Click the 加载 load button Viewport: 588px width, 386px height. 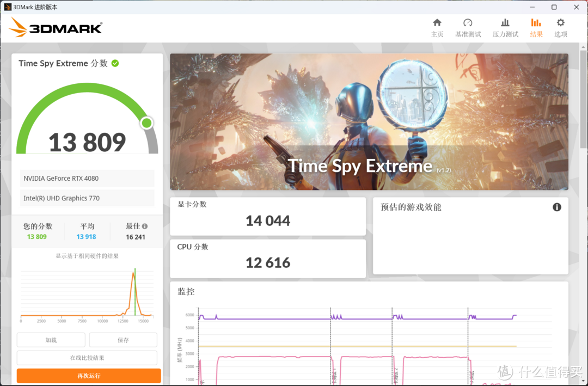point(51,340)
